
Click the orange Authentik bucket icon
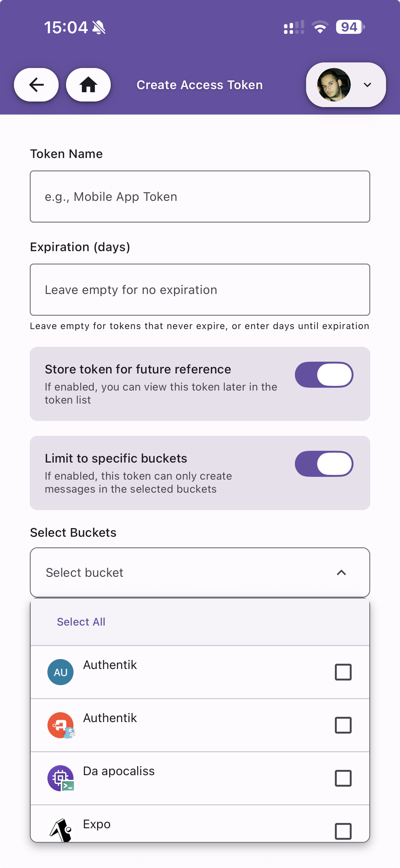[x=60, y=725]
